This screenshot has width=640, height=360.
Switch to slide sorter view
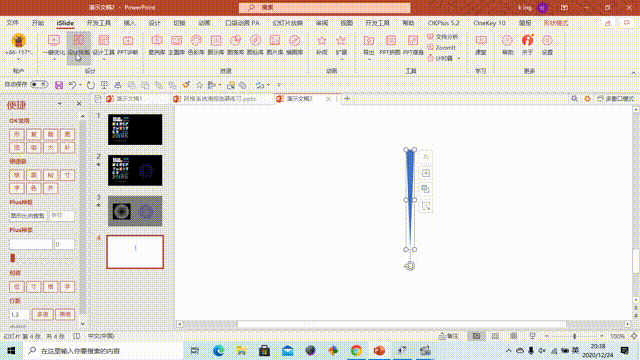[495, 336]
